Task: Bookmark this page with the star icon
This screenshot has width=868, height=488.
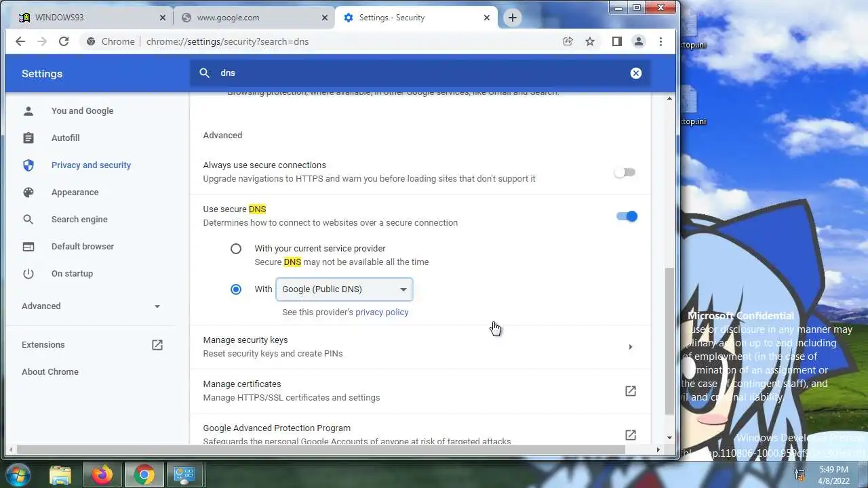Action: point(590,41)
